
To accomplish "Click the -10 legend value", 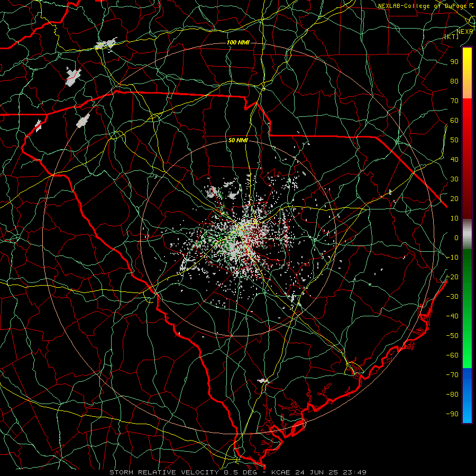I will 452,258.
